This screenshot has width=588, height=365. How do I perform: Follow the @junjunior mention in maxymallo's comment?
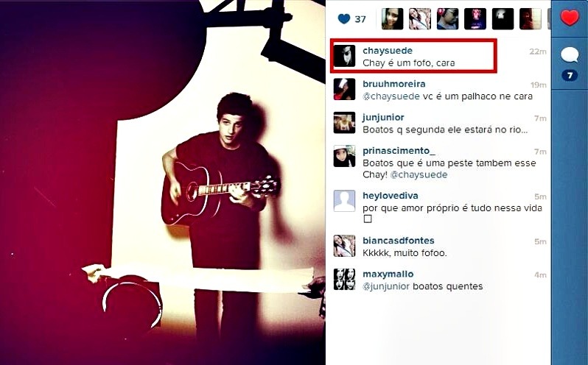(386, 287)
